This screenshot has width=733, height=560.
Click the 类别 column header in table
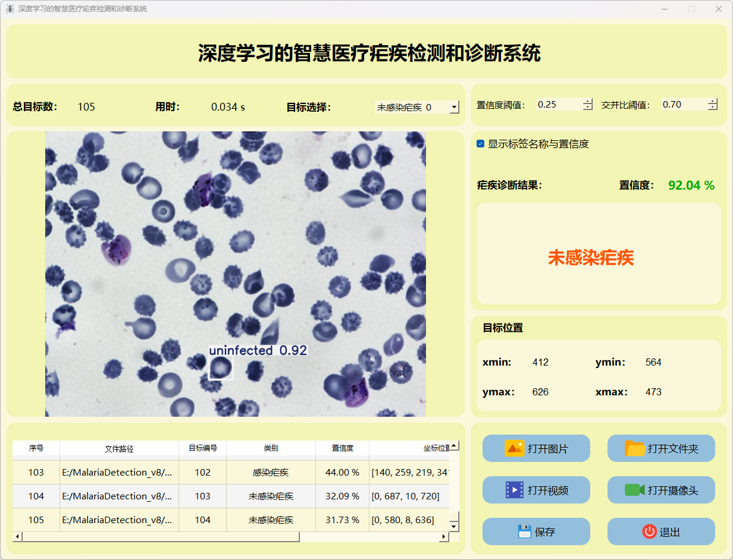pyautogui.click(x=271, y=448)
